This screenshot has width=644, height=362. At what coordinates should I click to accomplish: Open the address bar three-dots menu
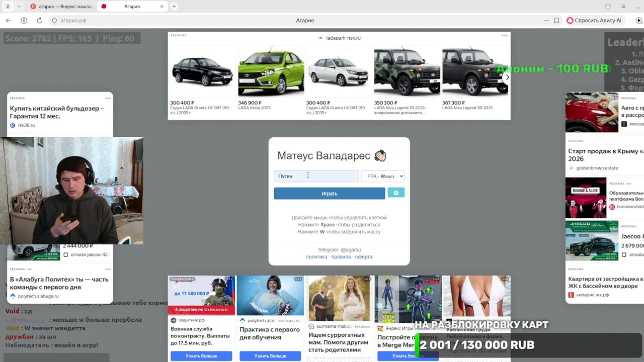(546, 21)
